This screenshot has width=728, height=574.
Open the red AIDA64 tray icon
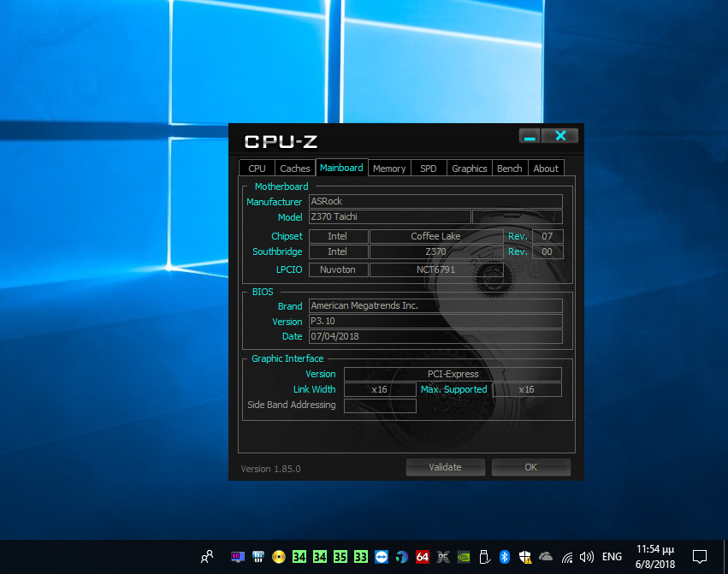pos(423,556)
